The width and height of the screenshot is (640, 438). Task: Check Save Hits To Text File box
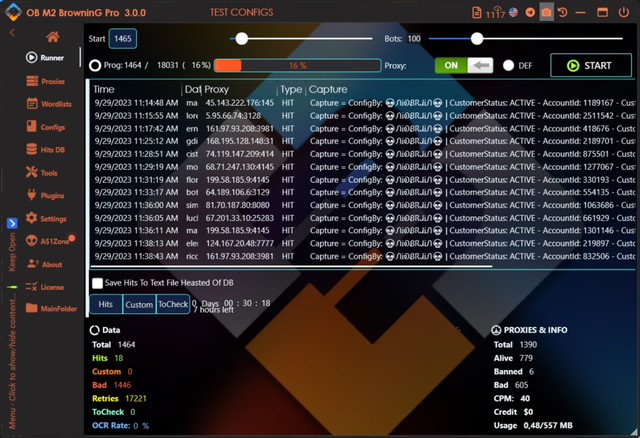tap(97, 283)
